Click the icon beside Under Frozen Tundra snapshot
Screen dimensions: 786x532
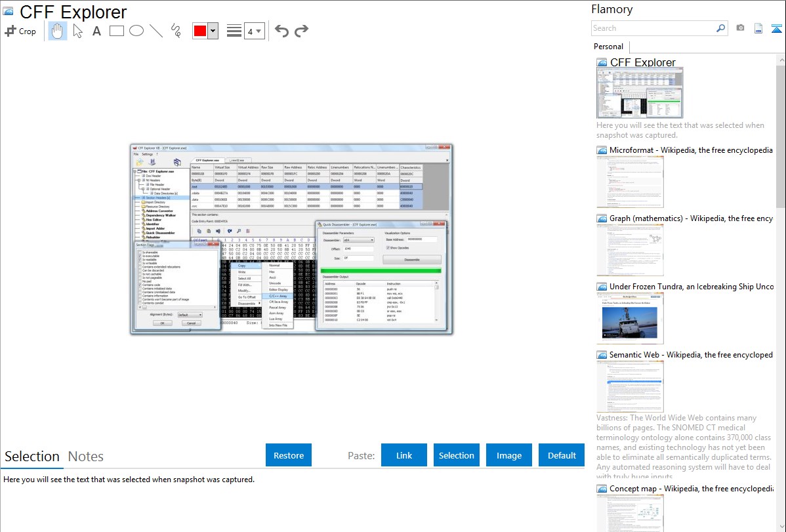point(602,286)
